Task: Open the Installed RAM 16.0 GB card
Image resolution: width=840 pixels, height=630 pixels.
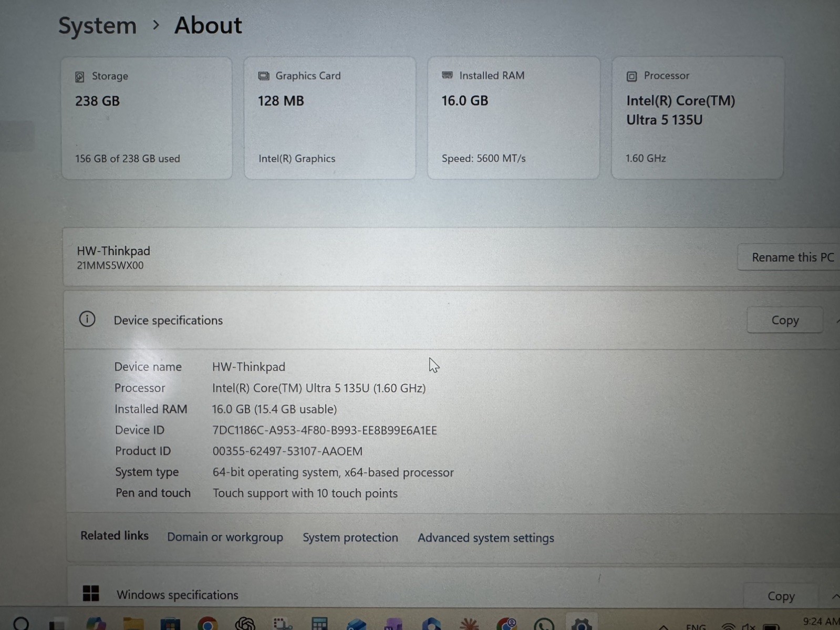Action: click(x=513, y=118)
